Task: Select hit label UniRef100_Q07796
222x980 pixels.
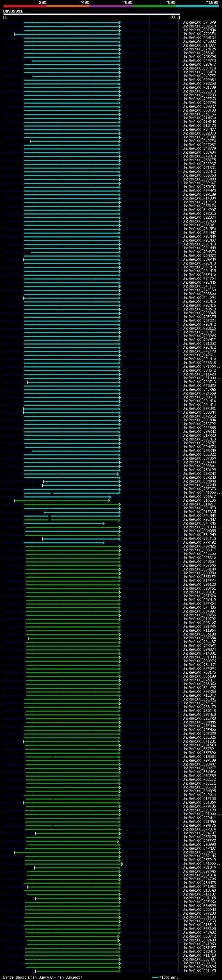Action: [199, 103]
